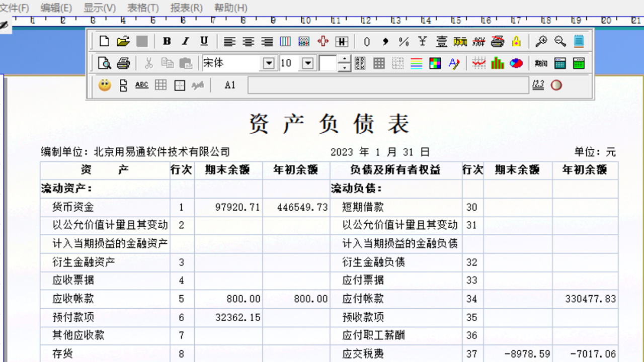Open the 宋体 font dropdown
Screen dimensions: 644x362
click(x=269, y=63)
